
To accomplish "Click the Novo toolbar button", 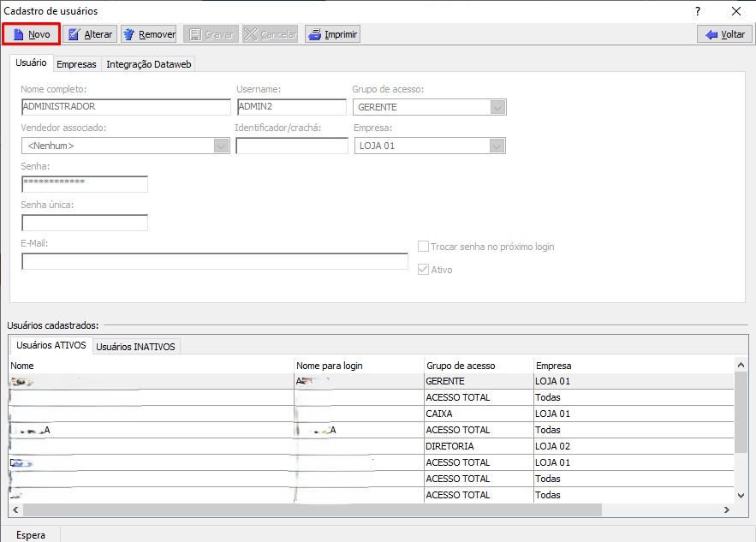I will pos(32,34).
